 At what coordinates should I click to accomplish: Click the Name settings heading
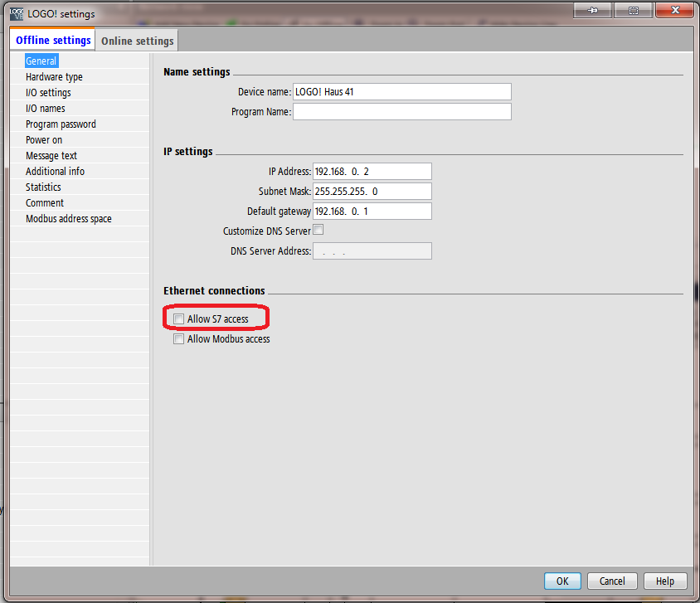[197, 72]
